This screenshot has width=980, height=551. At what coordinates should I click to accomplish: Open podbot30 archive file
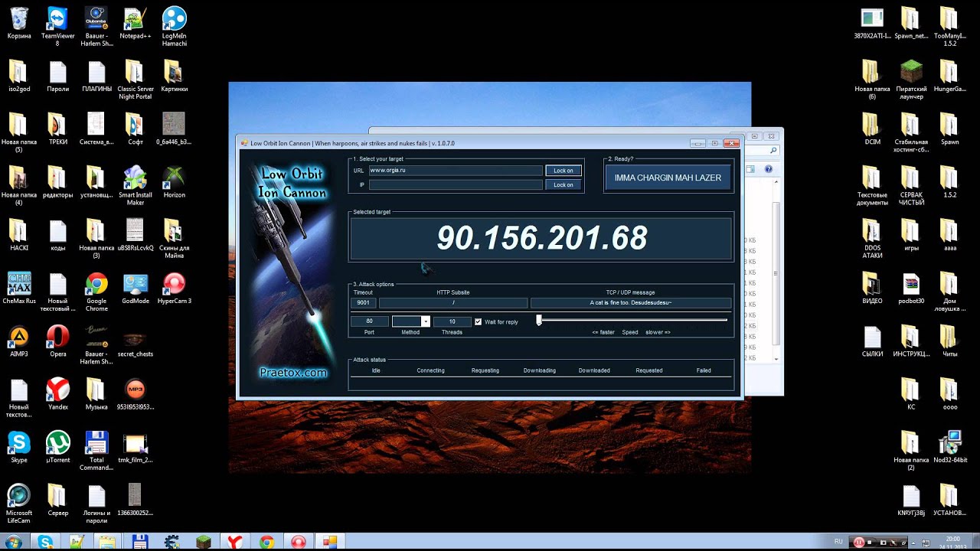911,289
